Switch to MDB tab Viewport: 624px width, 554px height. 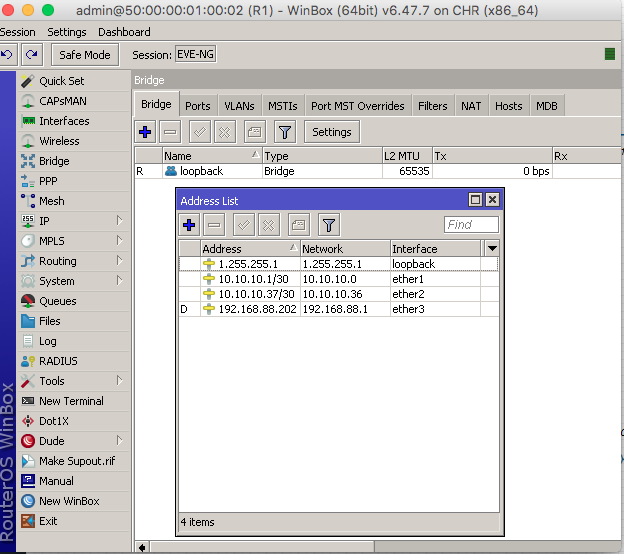coord(547,106)
